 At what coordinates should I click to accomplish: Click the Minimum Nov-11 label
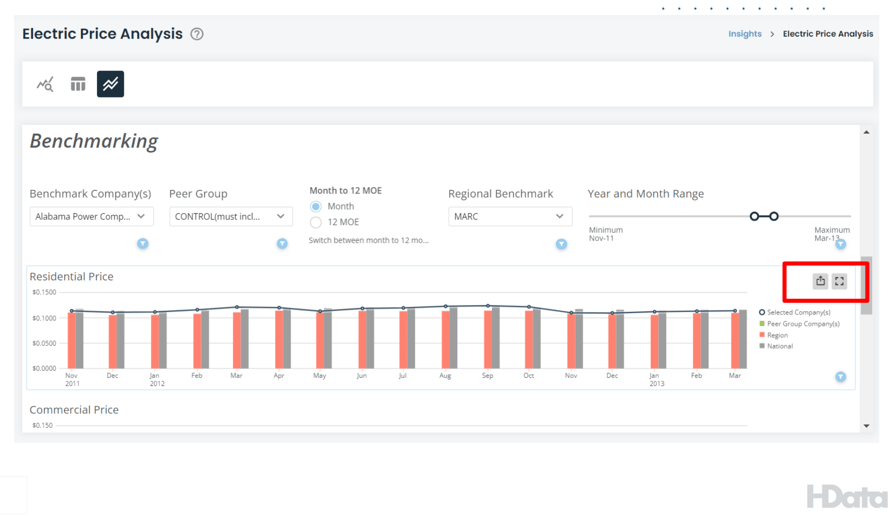point(606,234)
